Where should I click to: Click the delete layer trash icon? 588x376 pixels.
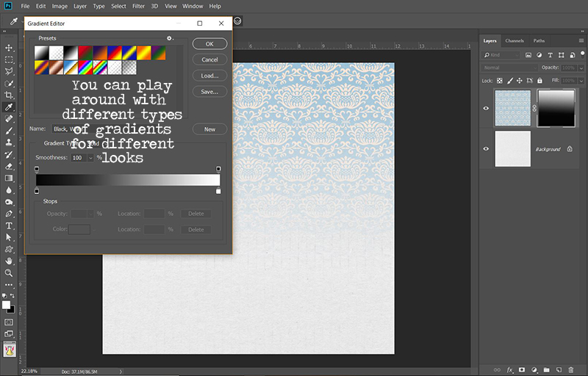[x=571, y=369]
